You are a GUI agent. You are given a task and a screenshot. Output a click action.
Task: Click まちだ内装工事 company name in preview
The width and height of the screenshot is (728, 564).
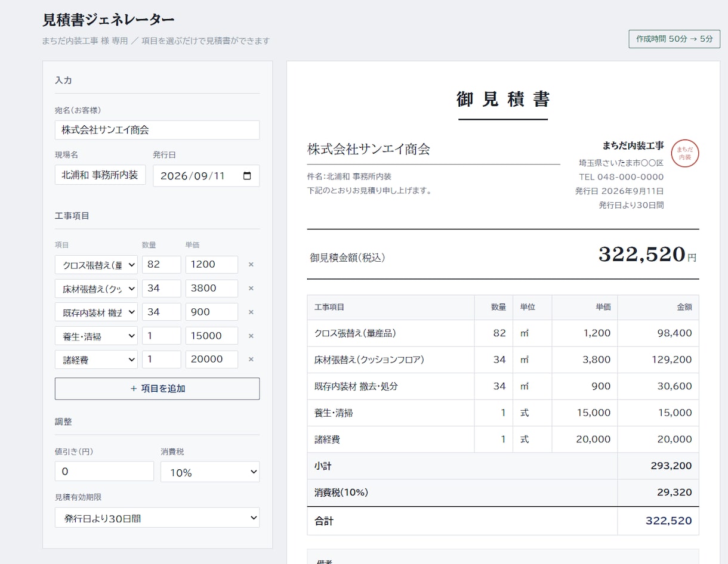click(x=633, y=146)
